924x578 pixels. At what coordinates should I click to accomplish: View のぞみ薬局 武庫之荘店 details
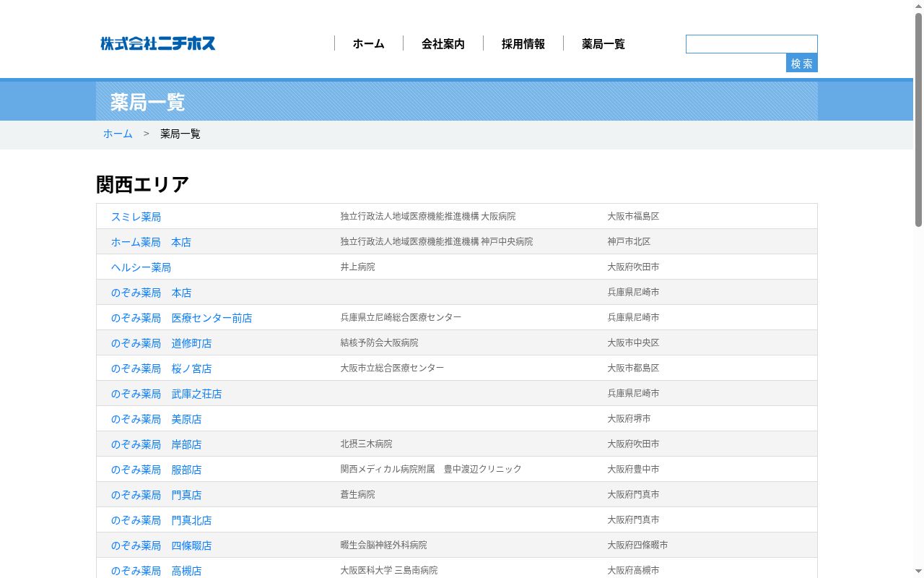click(x=166, y=394)
